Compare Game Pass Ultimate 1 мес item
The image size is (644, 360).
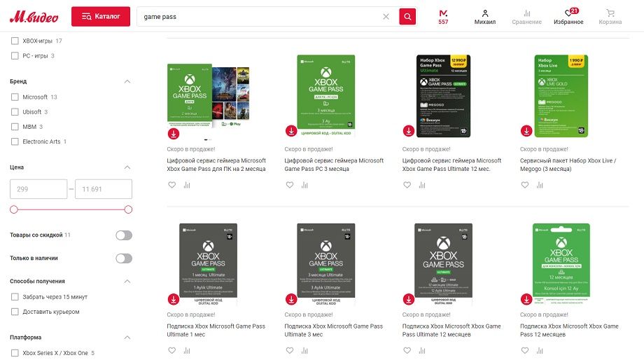(187, 351)
